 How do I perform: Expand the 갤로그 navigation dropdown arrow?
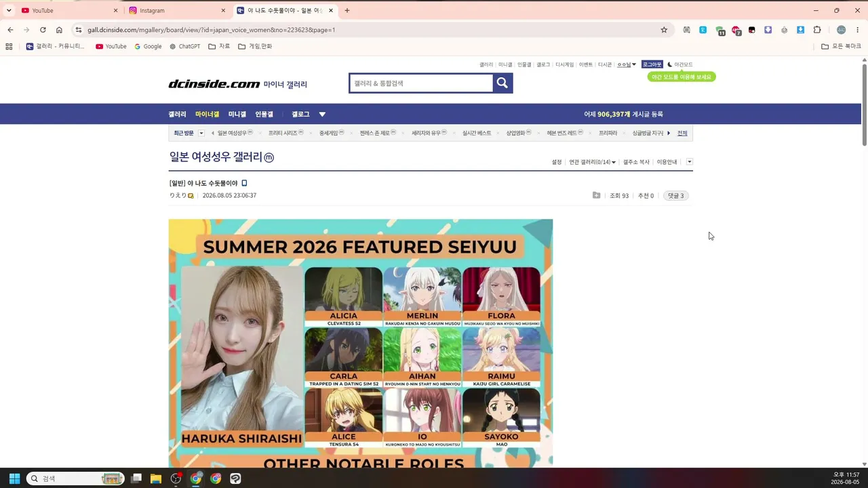click(x=322, y=115)
